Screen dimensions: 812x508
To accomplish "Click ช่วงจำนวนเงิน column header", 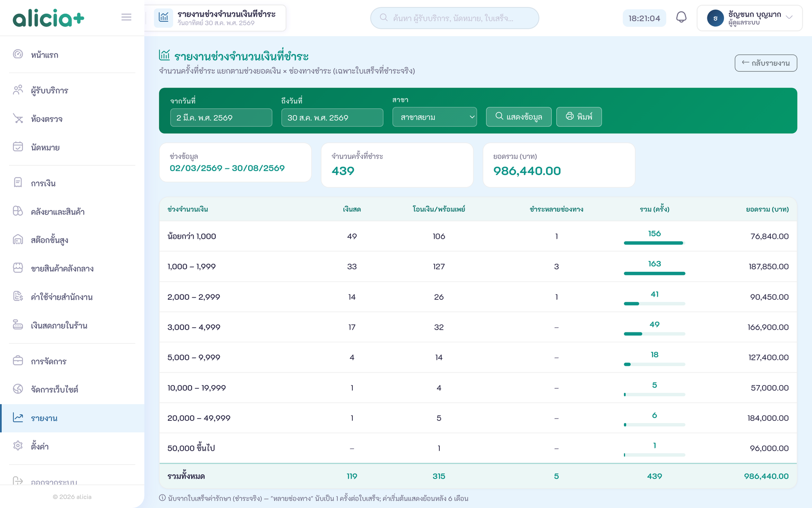I will click(x=188, y=209).
